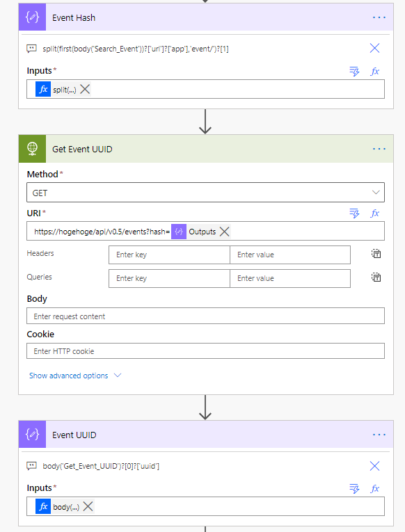Open the Get Event UUID ellipsis menu
The width and height of the screenshot is (405, 532).
pos(379,149)
